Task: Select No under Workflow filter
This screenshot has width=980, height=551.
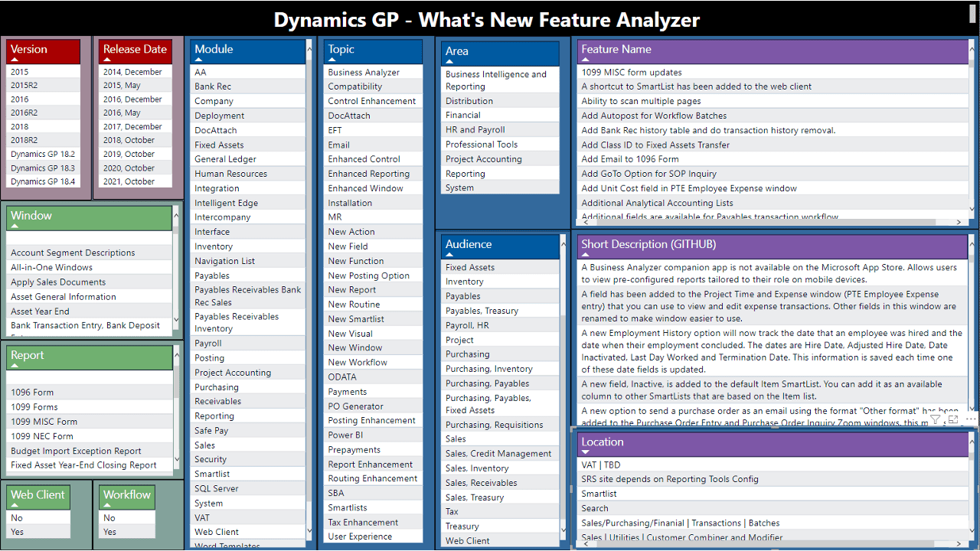Action: pyautogui.click(x=109, y=518)
